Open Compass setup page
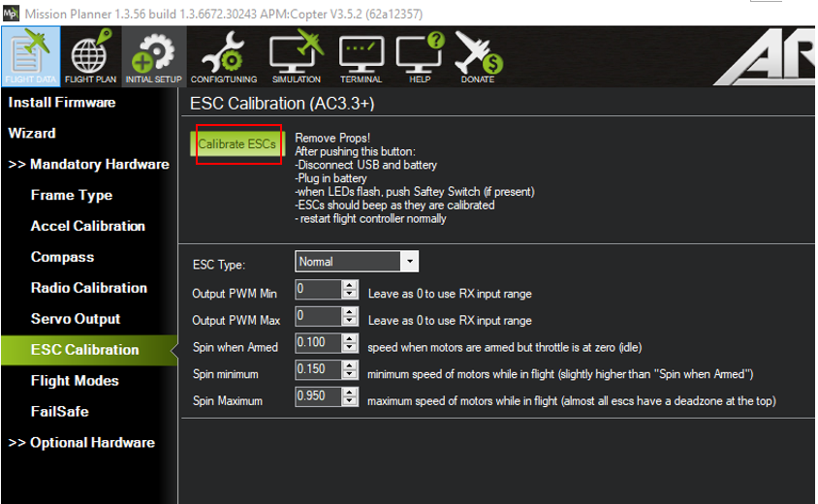This screenshot has width=818, height=504. pos(62,257)
